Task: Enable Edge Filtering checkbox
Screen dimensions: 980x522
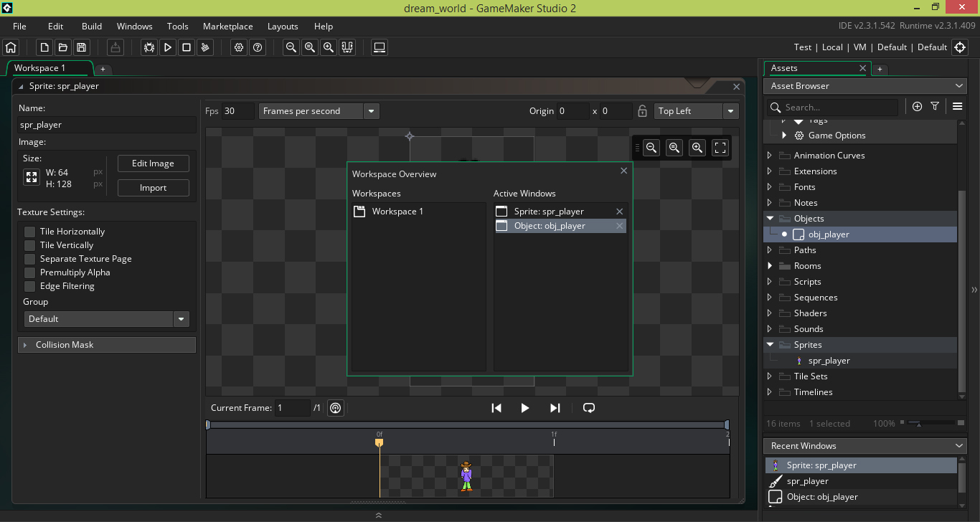Action: coord(29,286)
